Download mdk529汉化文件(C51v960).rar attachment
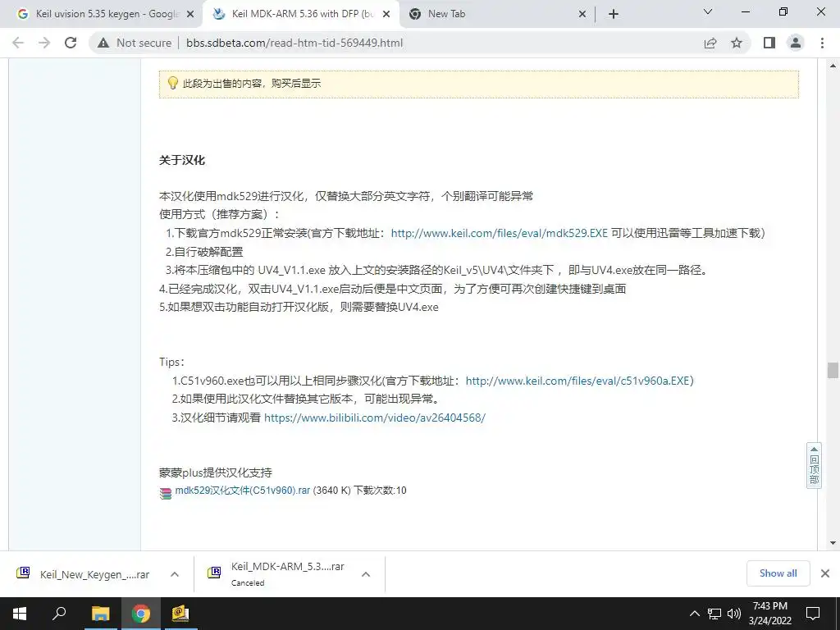This screenshot has height=630, width=840. point(243,491)
